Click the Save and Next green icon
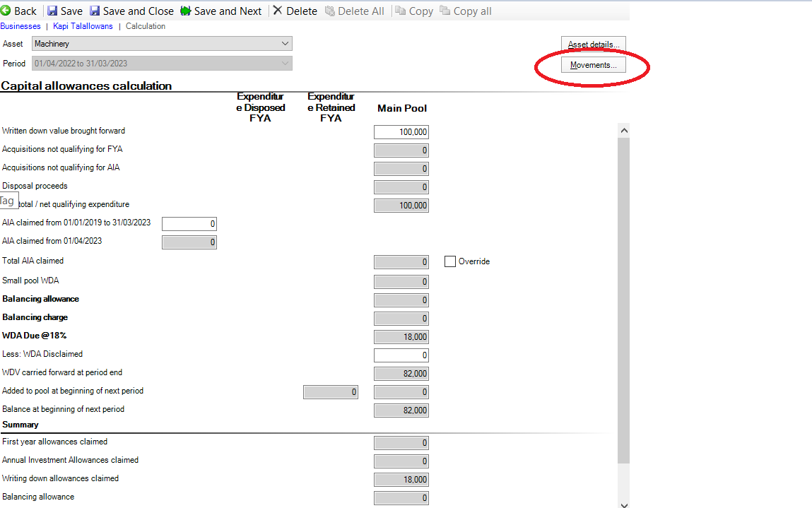Viewport: 812px width, 508px height. pyautogui.click(x=185, y=11)
